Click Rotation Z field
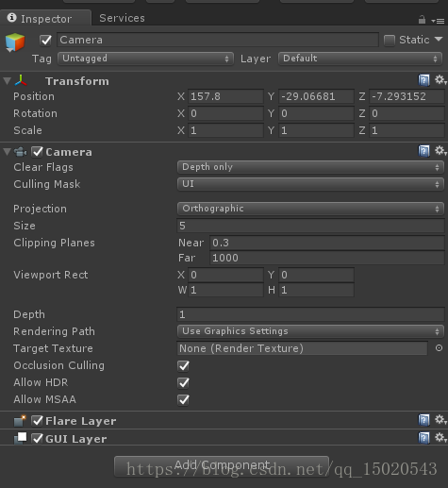Viewport: 448px width, 488px height. [x=407, y=113]
